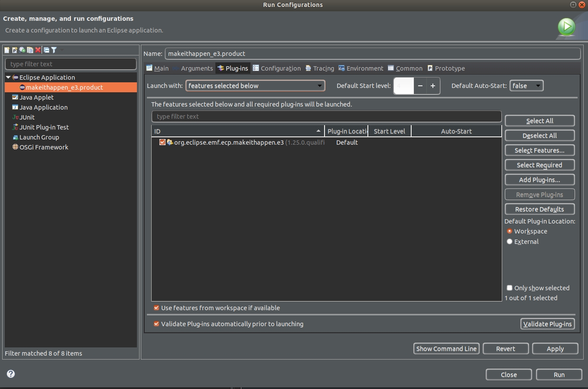588x389 pixels.
Task: Open the Default Auto-Start dropdown
Action: [526, 86]
